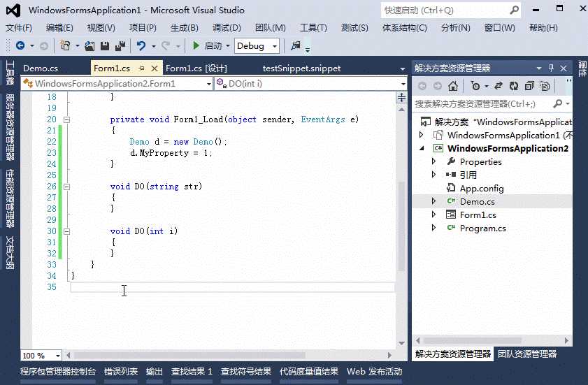Screen dimensions: 588x385
Task: Click the Forward icon in Solution Explorer
Action: [x=438, y=86]
